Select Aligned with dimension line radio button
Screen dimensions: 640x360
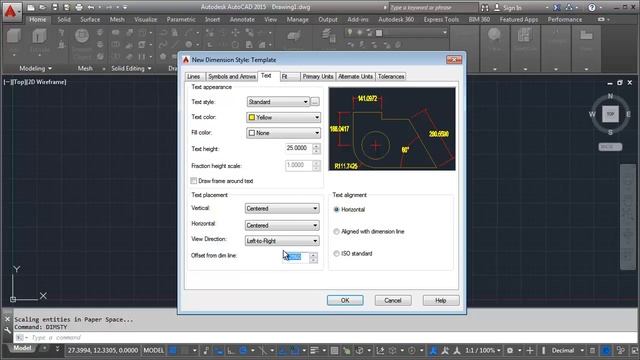click(x=336, y=231)
